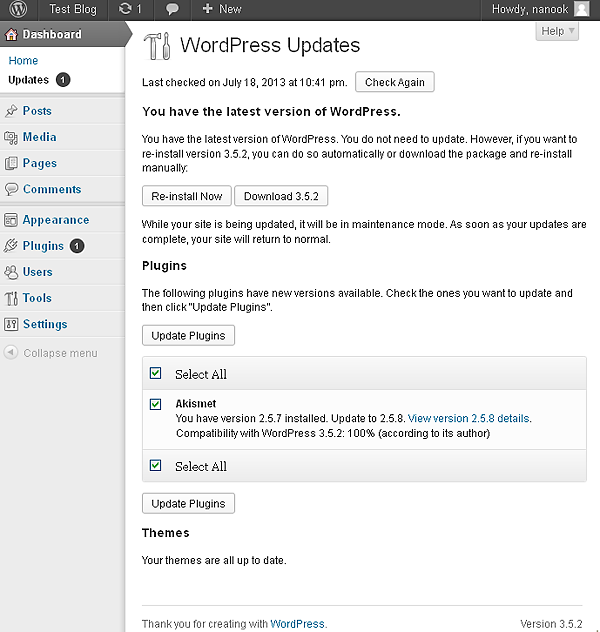This screenshot has height=632, width=600.
Task: Go to Home submenu link
Action: (23, 61)
